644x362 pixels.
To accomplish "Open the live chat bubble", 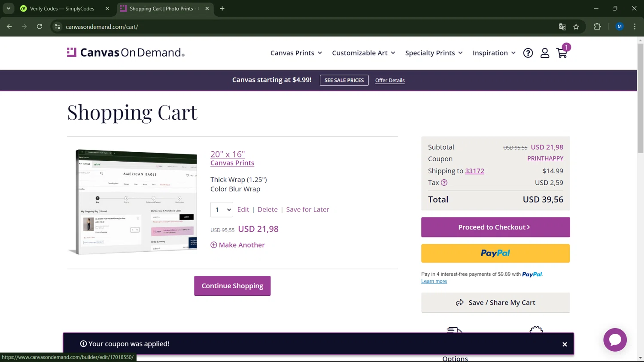I will pos(615,339).
